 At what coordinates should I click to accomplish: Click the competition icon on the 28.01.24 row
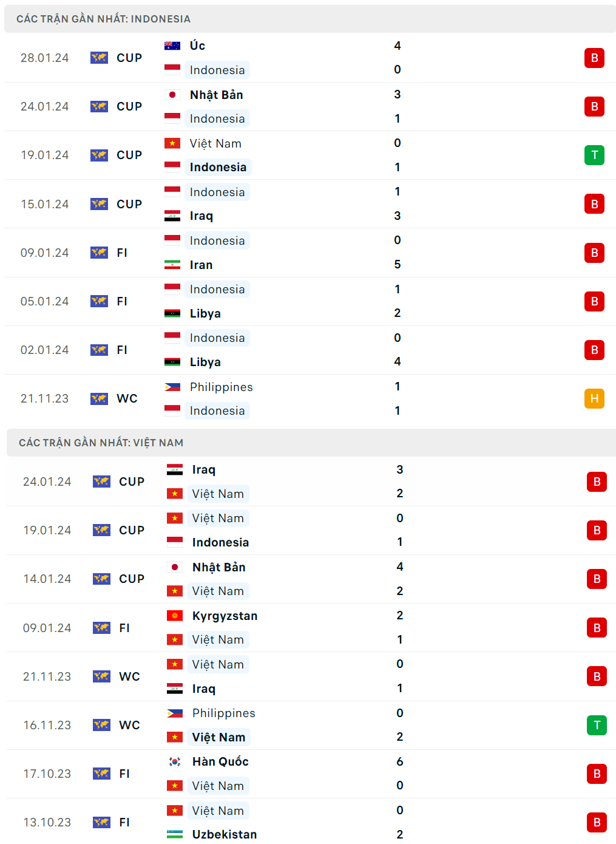pyautogui.click(x=99, y=58)
